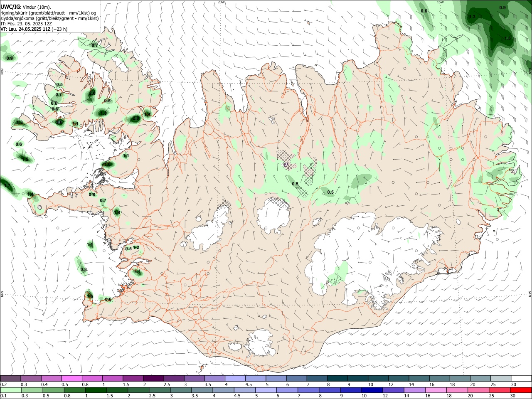Pick the pink swatch between 20 and 25, lower scale
The image size is (532, 399).
pyautogui.click(x=478, y=390)
